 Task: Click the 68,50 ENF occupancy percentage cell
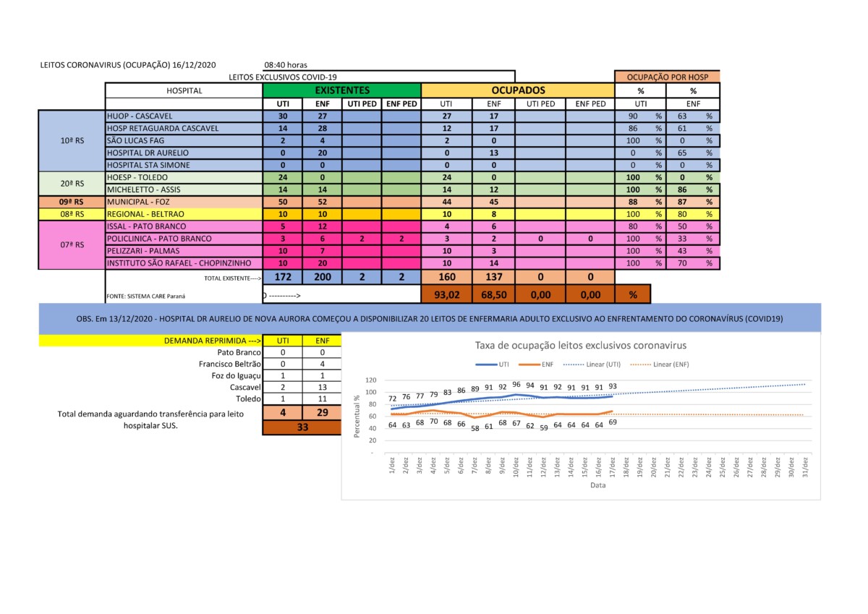tap(493, 294)
